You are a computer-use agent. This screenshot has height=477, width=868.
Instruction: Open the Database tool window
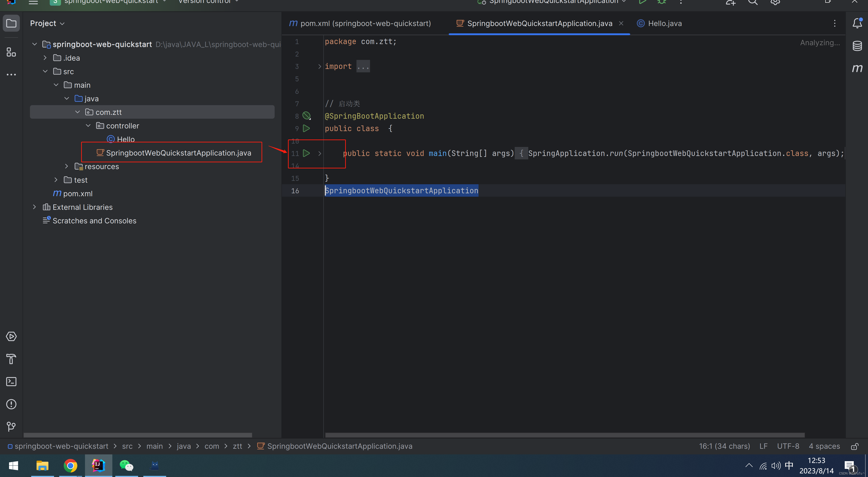[x=857, y=46]
